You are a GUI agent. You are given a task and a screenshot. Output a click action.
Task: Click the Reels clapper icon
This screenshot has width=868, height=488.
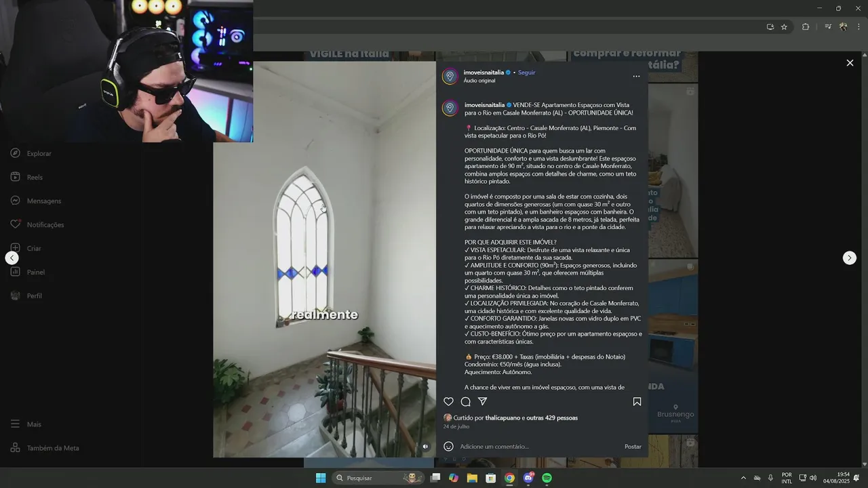tap(16, 177)
